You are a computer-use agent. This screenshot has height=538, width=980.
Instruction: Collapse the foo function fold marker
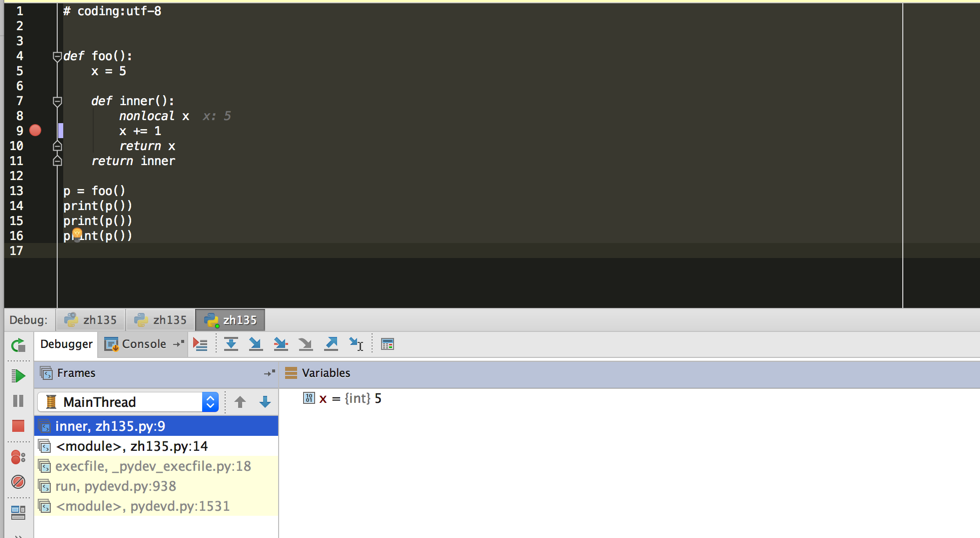click(57, 56)
